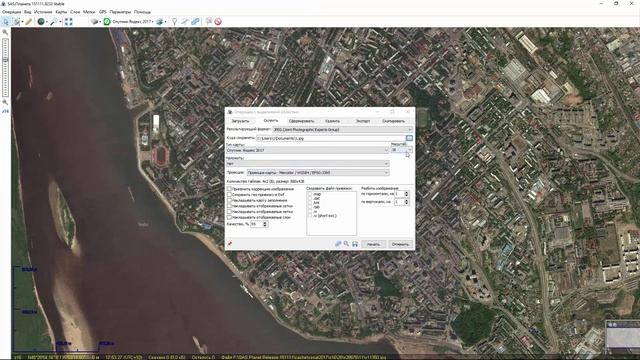Check the .map georeference file option
This screenshot has height=360, width=640.
coord(310,194)
